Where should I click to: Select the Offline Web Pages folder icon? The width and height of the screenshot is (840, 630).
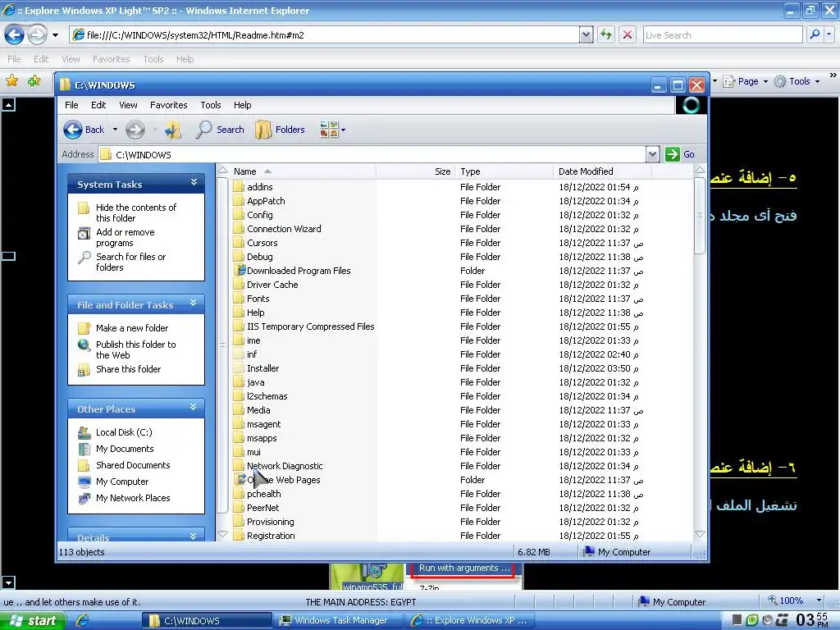point(239,479)
